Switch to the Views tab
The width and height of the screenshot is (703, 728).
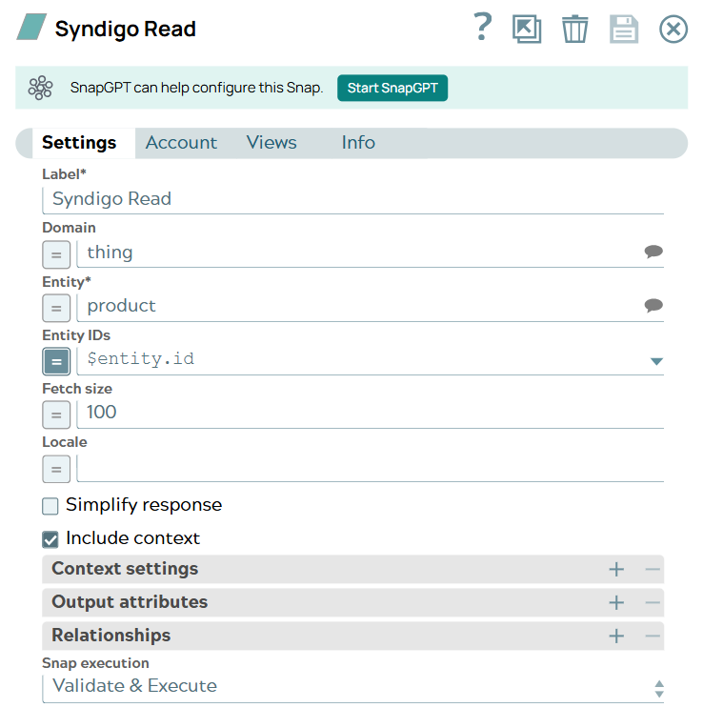[271, 143]
